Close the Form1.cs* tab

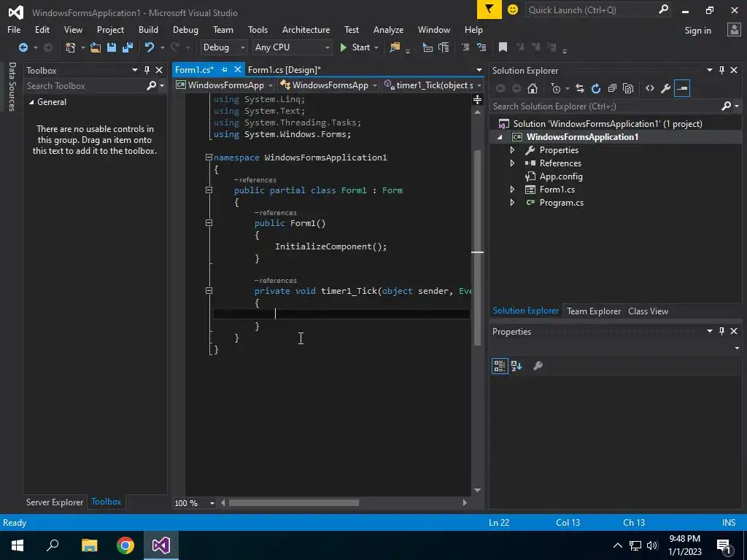(x=237, y=69)
